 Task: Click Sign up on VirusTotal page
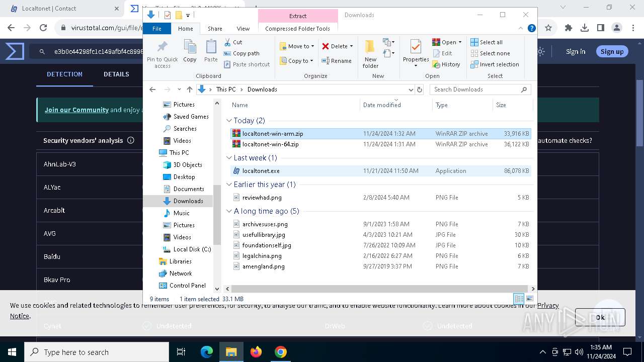tap(612, 51)
